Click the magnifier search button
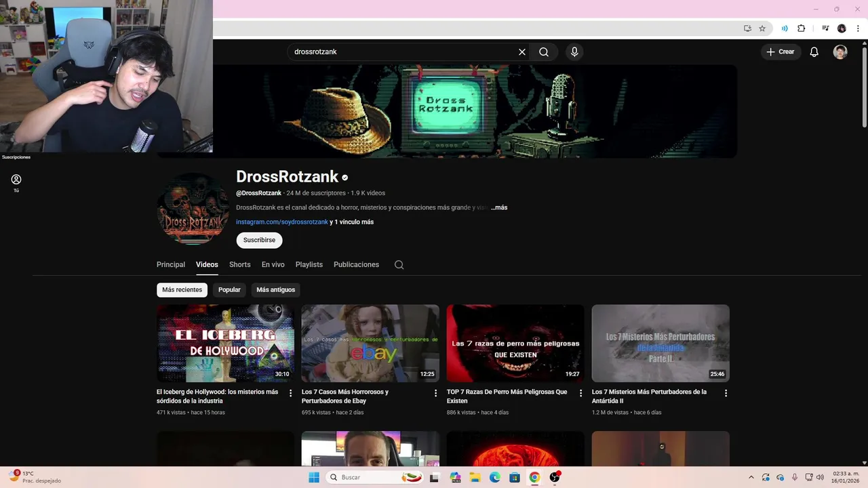 544,52
